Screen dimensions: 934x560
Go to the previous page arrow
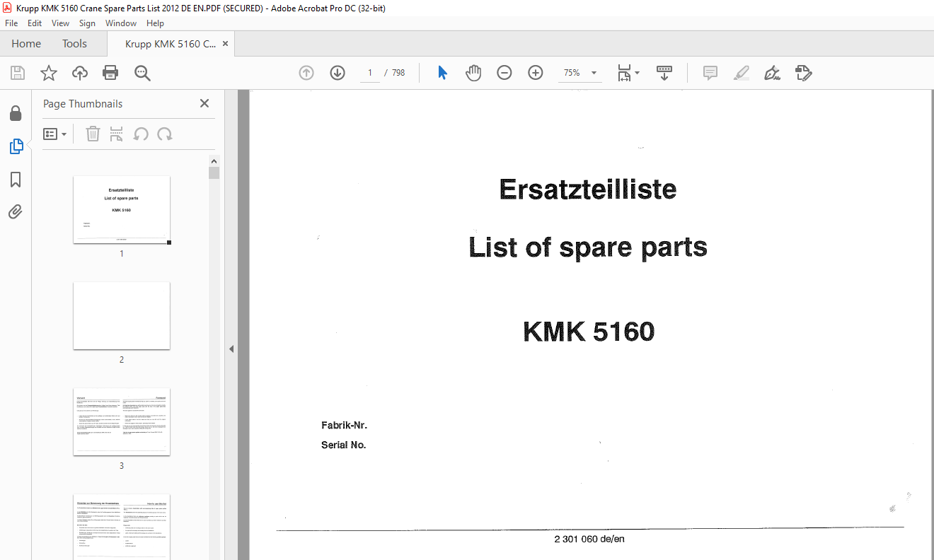[x=306, y=73]
